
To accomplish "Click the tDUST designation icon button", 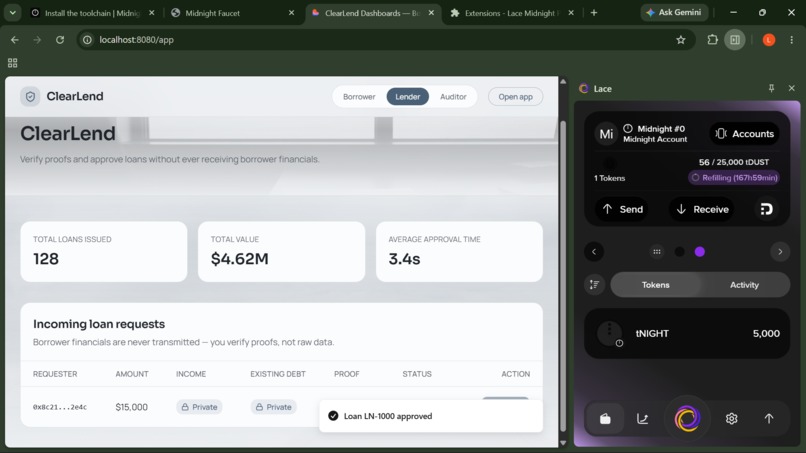I will [x=766, y=209].
